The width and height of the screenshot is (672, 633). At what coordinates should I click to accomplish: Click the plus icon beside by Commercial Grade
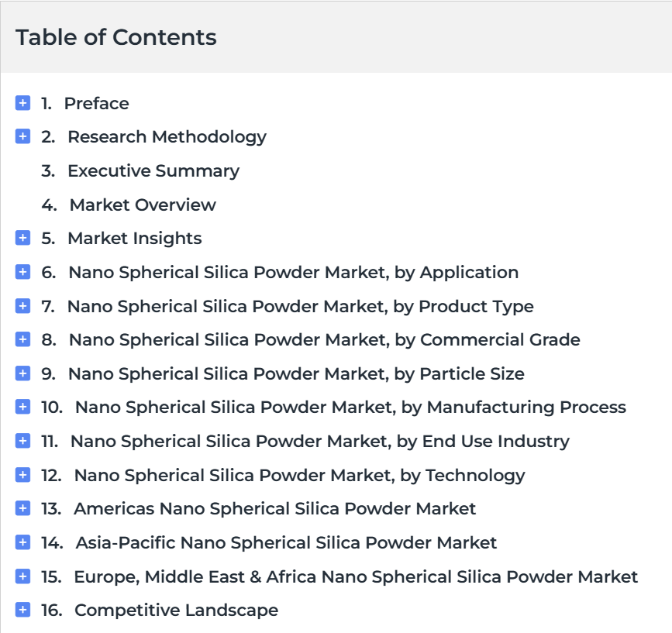pyautogui.click(x=22, y=339)
